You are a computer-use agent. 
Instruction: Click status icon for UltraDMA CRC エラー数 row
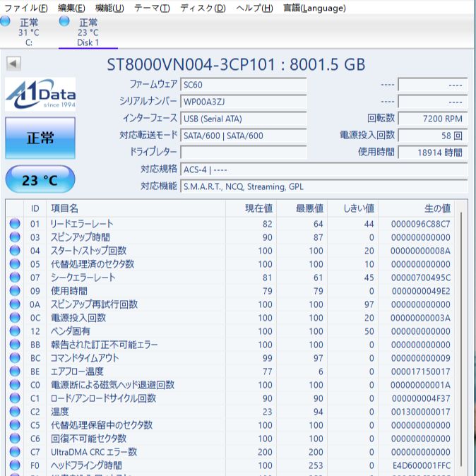pyautogui.click(x=15, y=452)
